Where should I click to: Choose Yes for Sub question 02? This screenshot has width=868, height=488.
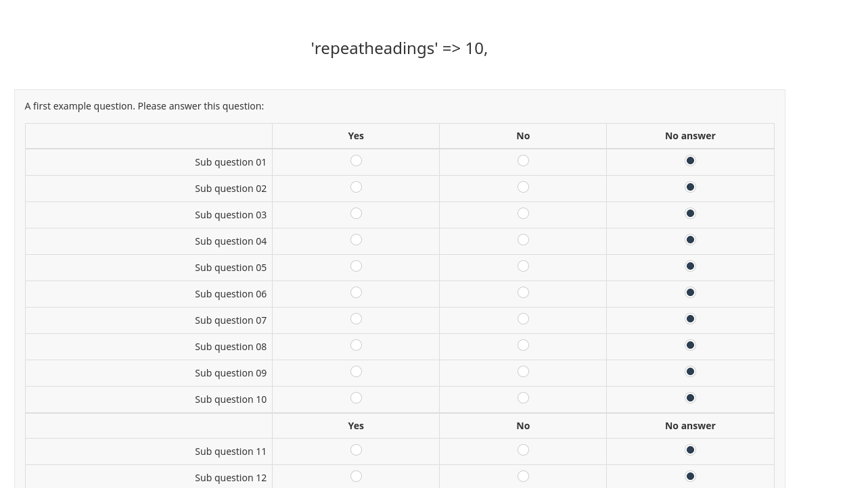pyautogui.click(x=356, y=187)
